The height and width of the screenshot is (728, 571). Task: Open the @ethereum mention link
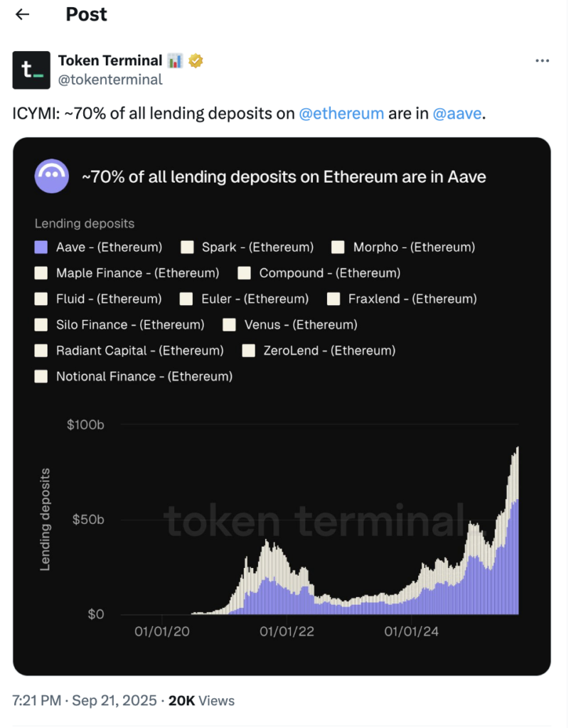pos(341,114)
